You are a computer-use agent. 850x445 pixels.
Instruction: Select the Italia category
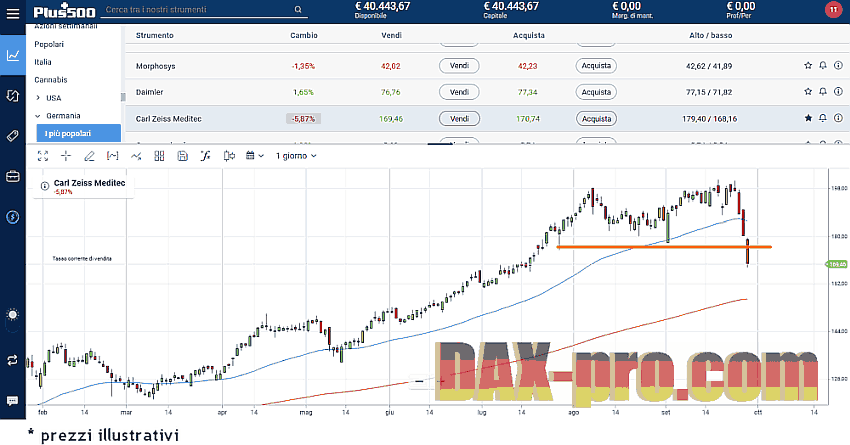pos(43,62)
